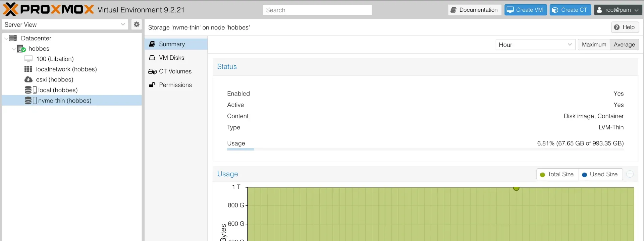
Task: Open the Summary tab
Action: tap(176, 44)
